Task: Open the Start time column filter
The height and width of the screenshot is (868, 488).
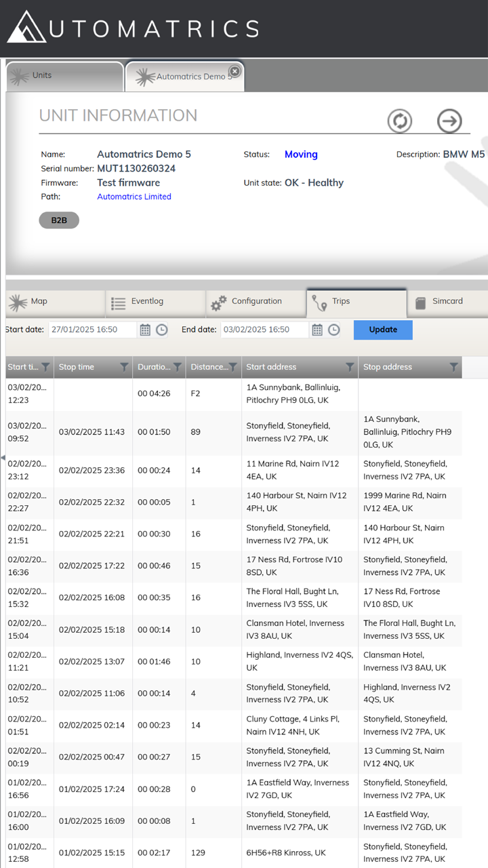Action: tap(45, 367)
